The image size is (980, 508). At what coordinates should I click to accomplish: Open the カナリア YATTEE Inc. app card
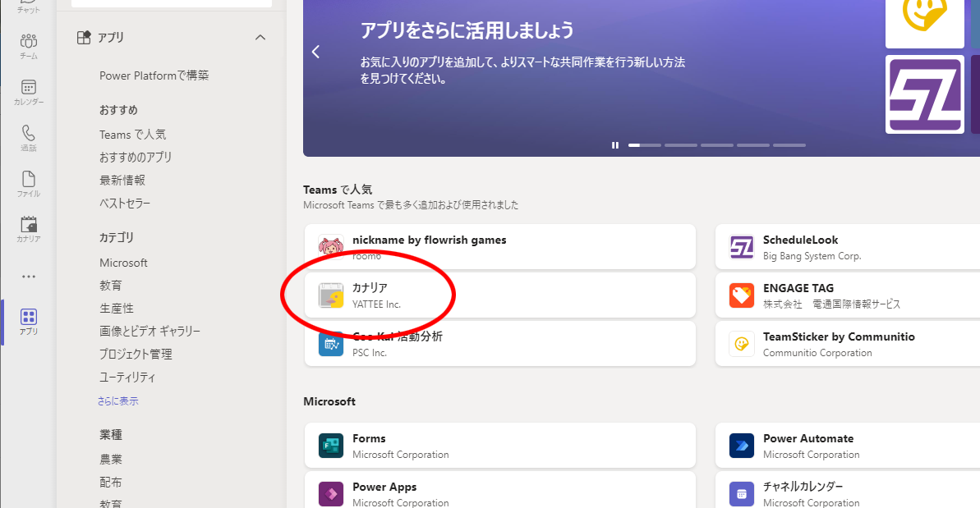[x=500, y=295]
